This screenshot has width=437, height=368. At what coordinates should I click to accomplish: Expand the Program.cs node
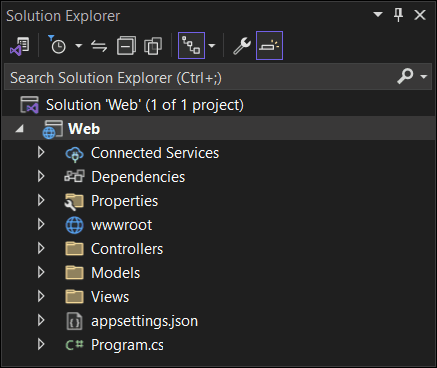point(41,344)
